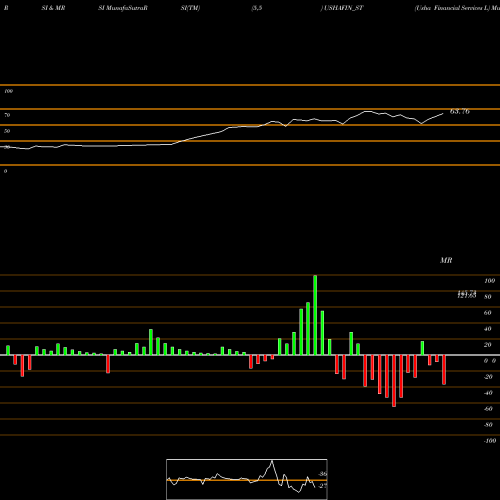Click the MR panel title label

tap(446, 260)
